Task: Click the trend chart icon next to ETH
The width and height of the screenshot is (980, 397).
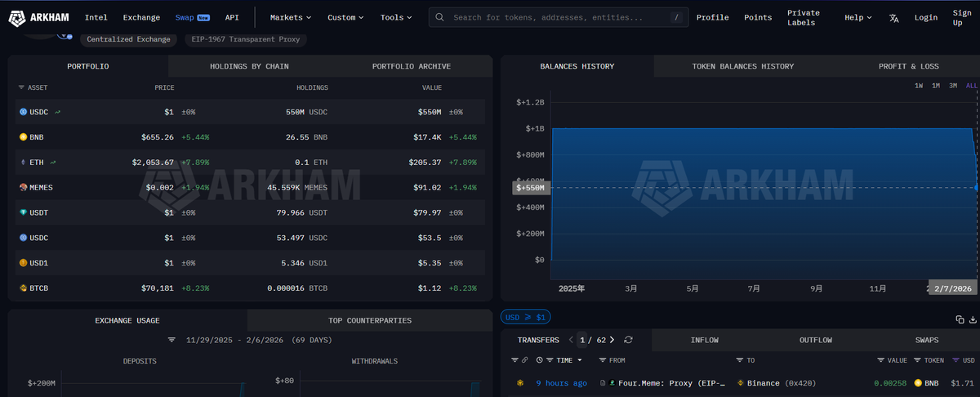Action: pyautogui.click(x=53, y=163)
